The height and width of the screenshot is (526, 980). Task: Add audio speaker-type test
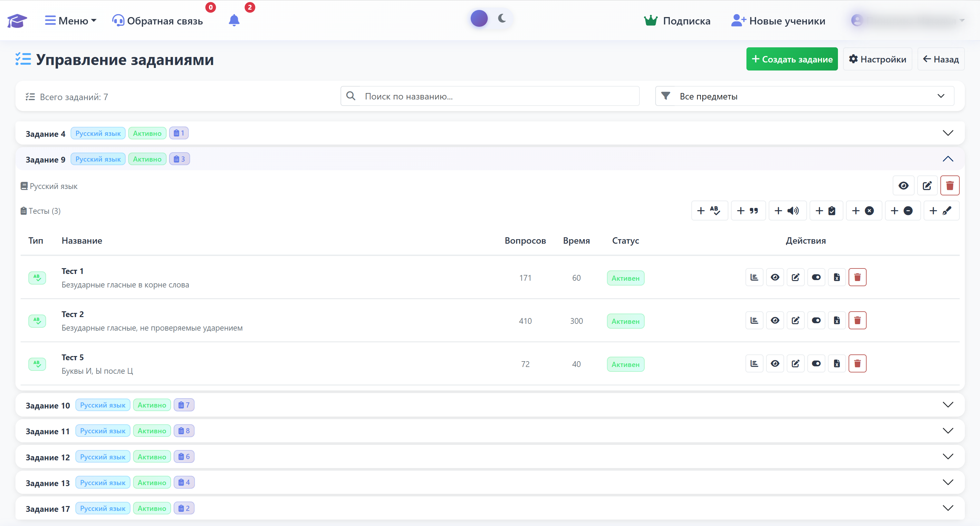click(787, 211)
